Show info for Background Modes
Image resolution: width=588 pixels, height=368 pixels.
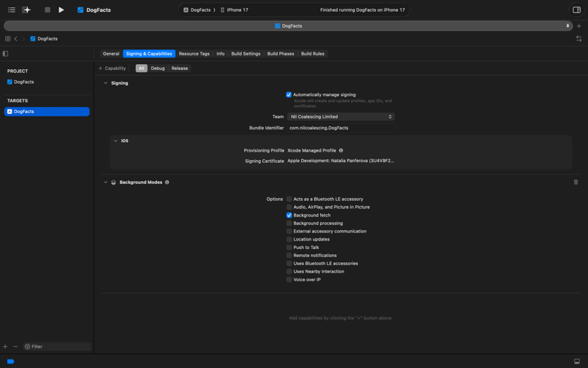click(167, 182)
